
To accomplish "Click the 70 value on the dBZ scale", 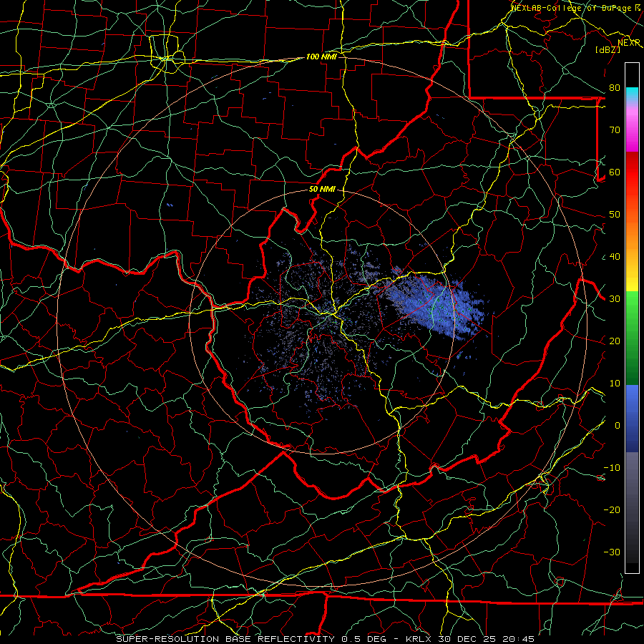I will pyautogui.click(x=615, y=130).
